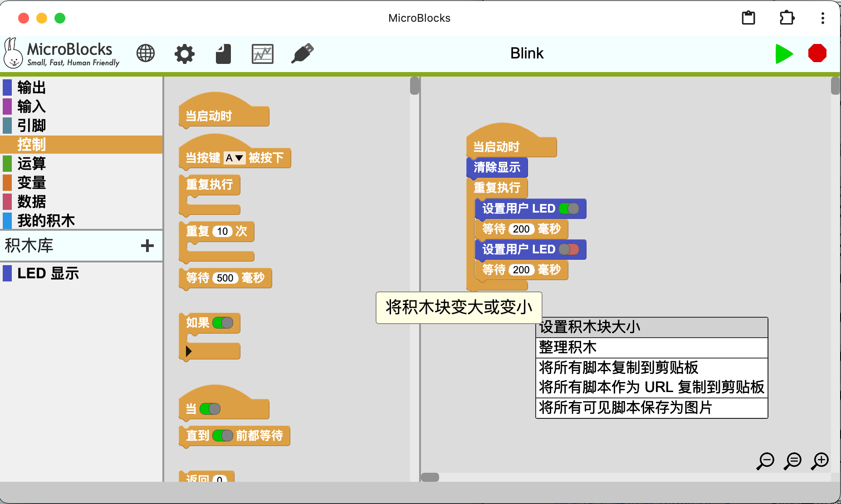Select the 引脚 category

click(82, 126)
